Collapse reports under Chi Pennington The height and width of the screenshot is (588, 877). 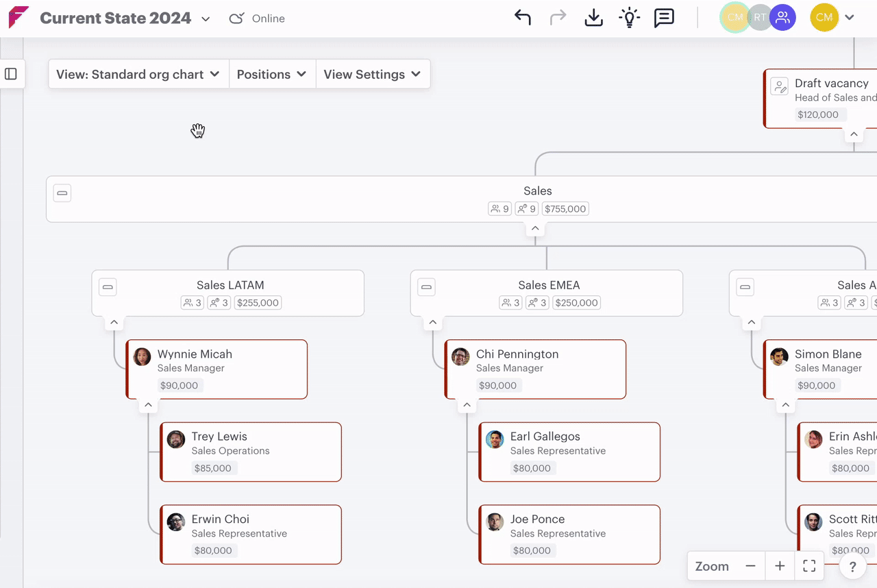coord(467,406)
